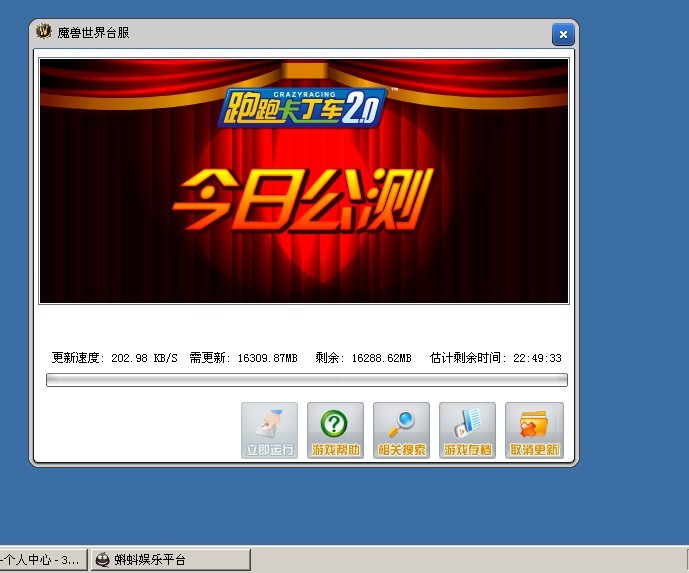The height and width of the screenshot is (573, 689).
Task: Close the 魔兽世界台服 dialog
Action: (563, 34)
